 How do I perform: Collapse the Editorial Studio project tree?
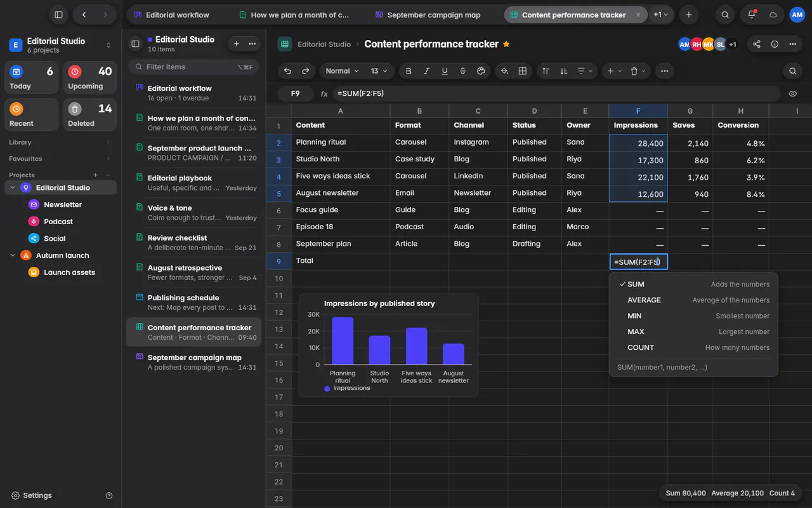[x=13, y=188]
